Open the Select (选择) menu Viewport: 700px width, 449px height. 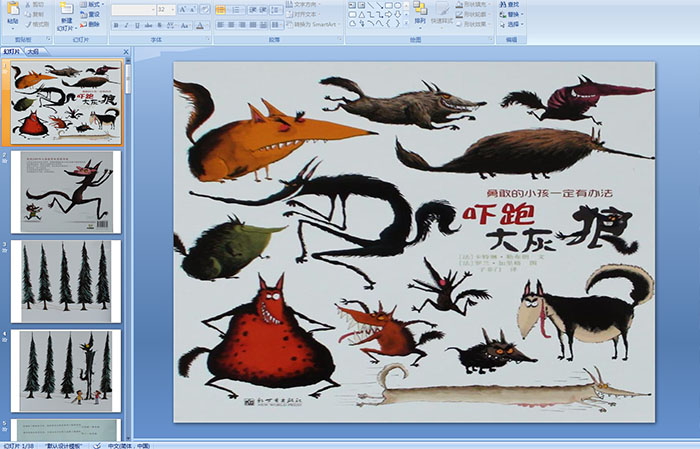tap(512, 24)
